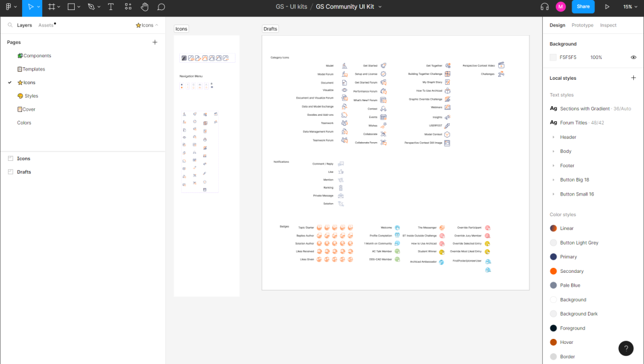
Task: Open the Assets tab
Action: point(46,25)
